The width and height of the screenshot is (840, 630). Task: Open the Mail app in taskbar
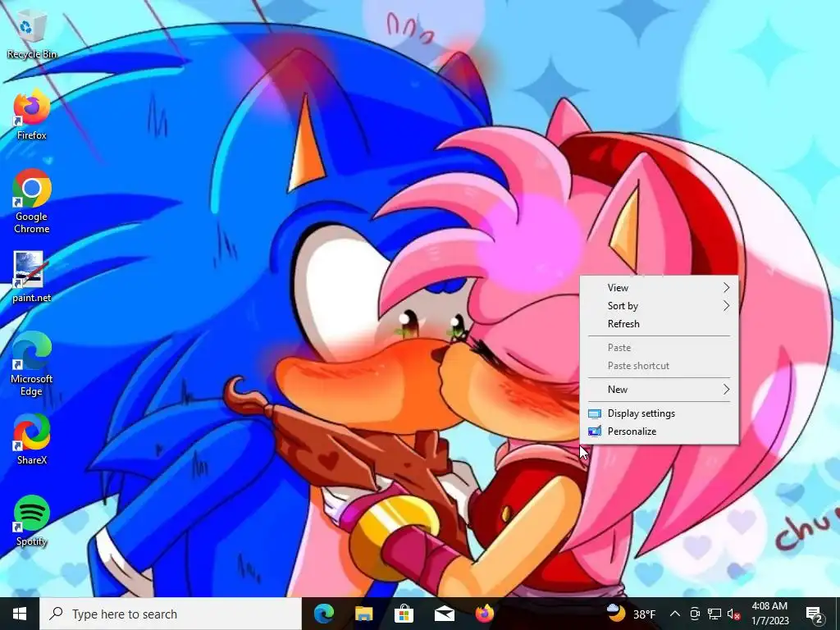(x=444, y=614)
